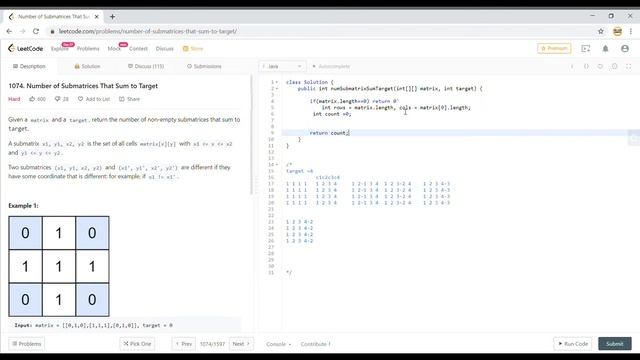Open the Problems list button at bottom
640x360 pixels.
pyautogui.click(x=27, y=344)
